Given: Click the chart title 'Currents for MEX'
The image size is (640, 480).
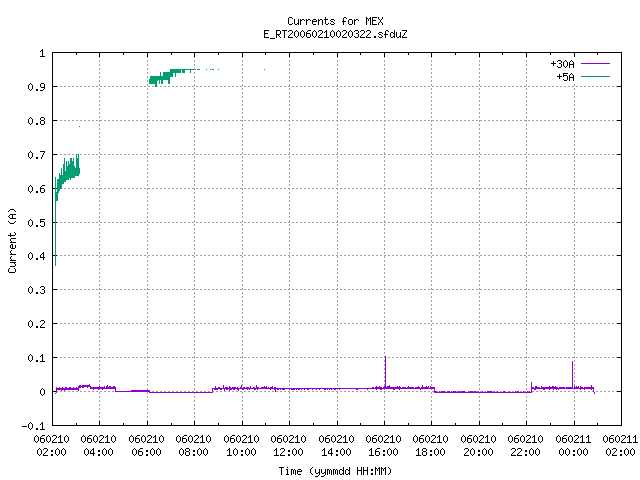Looking at the screenshot, I should 335,21.
